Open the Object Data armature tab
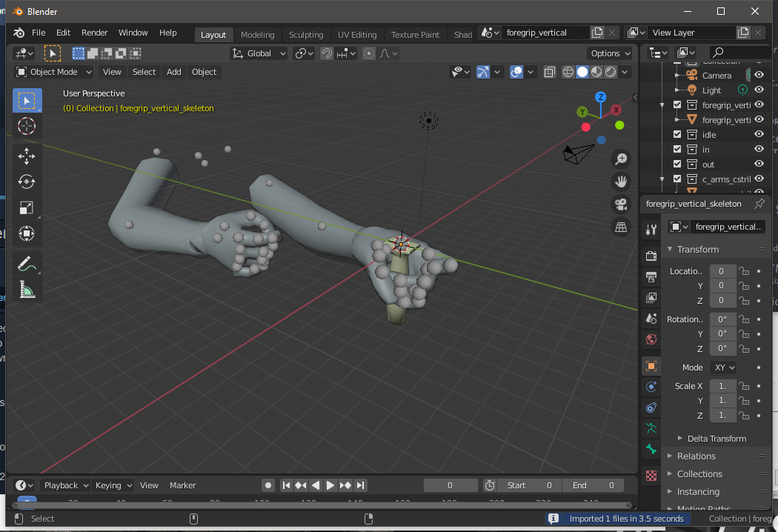 click(651, 428)
